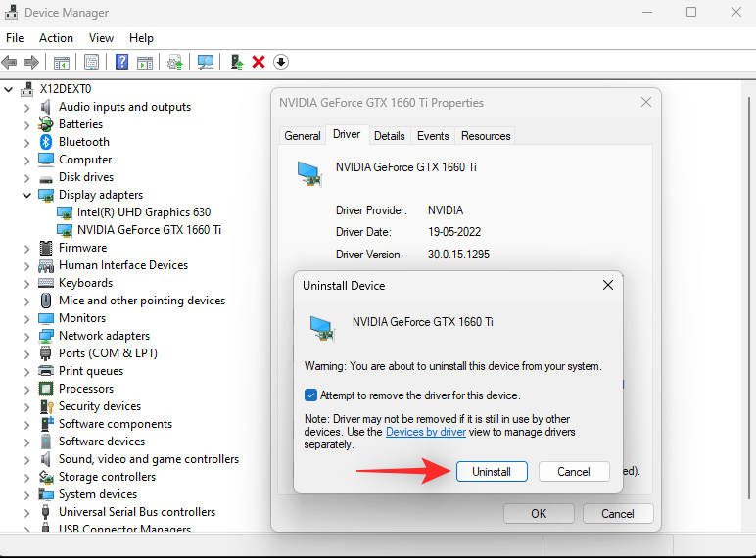Switch to the Details tab
756x558 pixels.
point(389,136)
